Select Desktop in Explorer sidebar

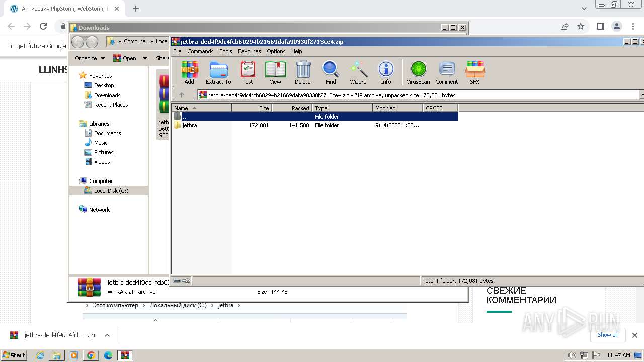(104, 85)
